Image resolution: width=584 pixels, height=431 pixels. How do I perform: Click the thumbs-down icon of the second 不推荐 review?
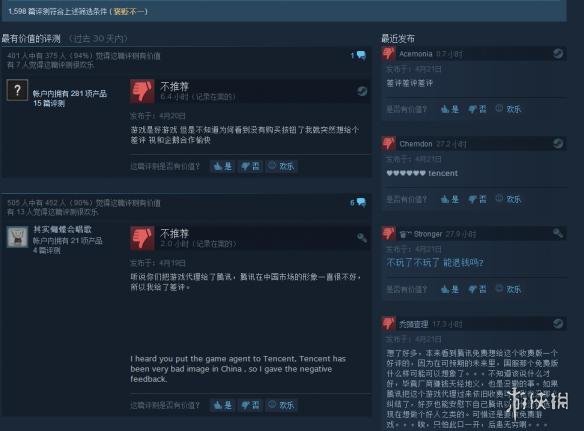[142, 237]
